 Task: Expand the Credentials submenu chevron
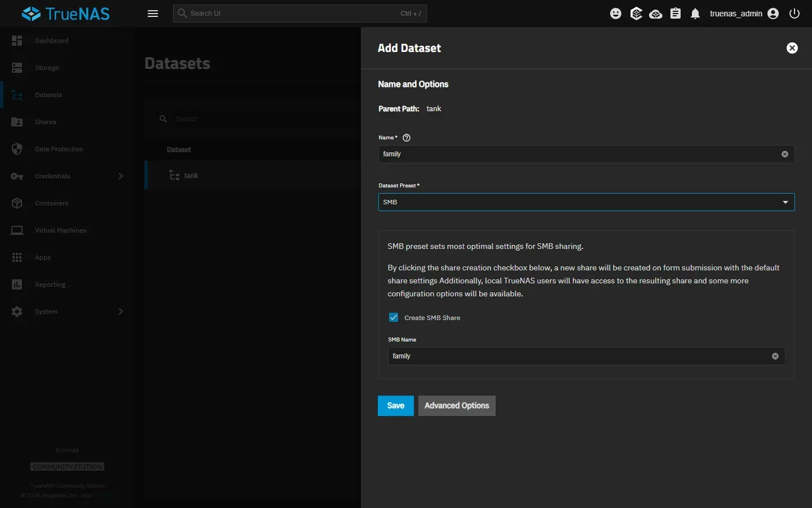[121, 176]
